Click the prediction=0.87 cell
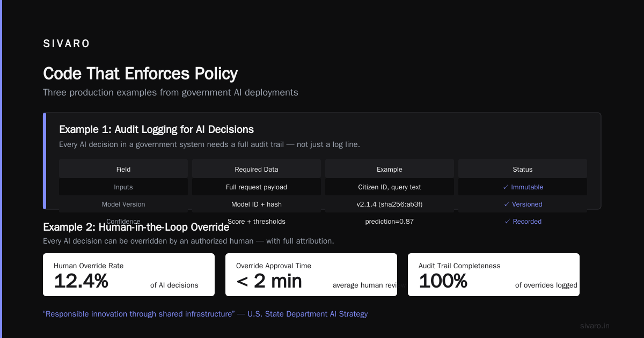Image resolution: width=644 pixels, height=338 pixels. click(390, 221)
